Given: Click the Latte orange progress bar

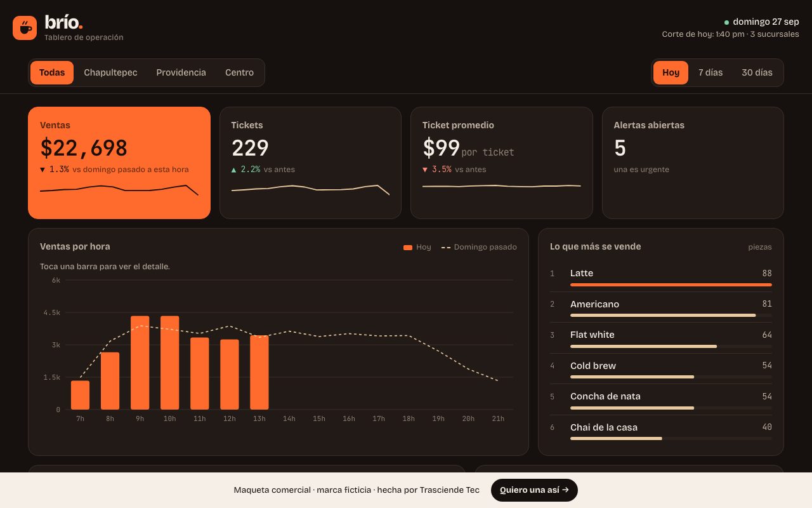Looking at the screenshot, I should [x=671, y=284].
